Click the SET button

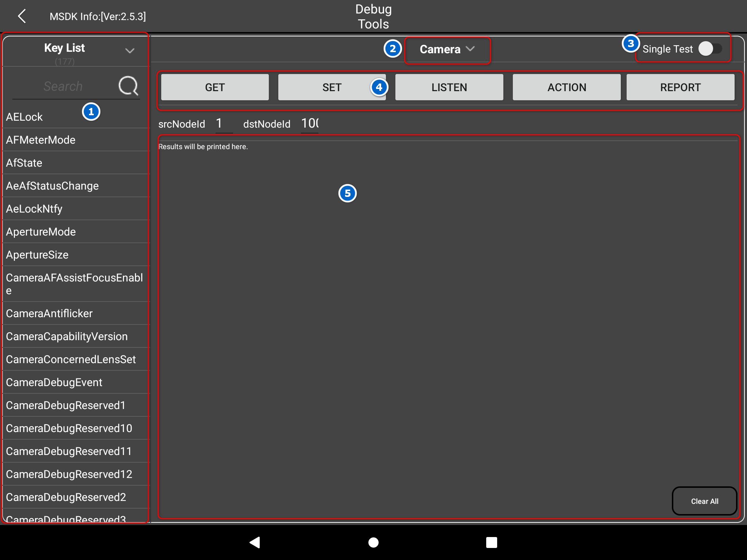pyautogui.click(x=332, y=87)
